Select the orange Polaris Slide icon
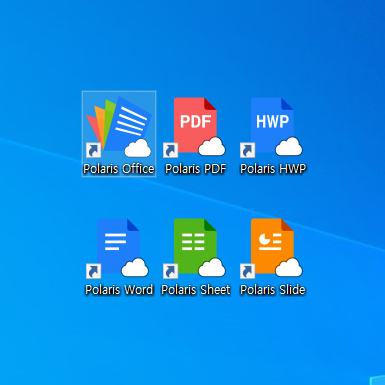This screenshot has width=385, height=385. 271,249
